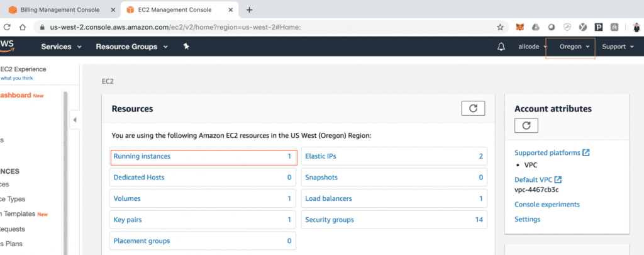Collapse the left navigation sidebar arrow
Viewport: 644px width, 255px height.
pos(74,120)
